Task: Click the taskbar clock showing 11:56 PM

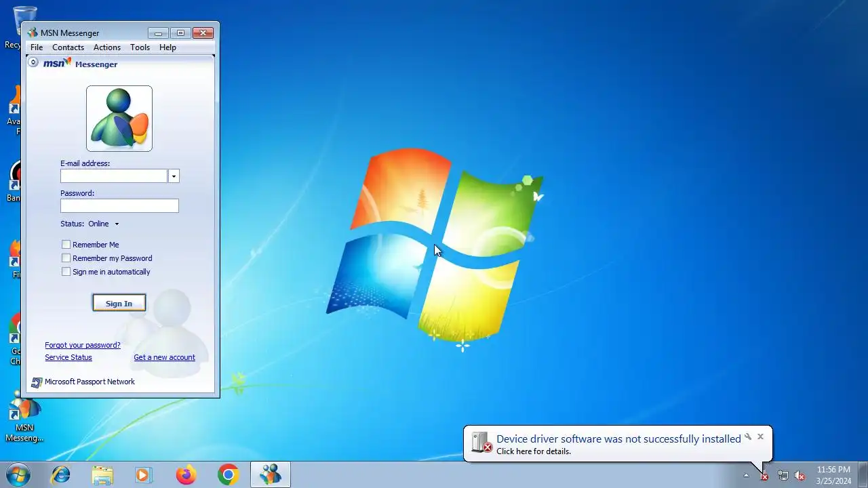Action: [x=833, y=475]
